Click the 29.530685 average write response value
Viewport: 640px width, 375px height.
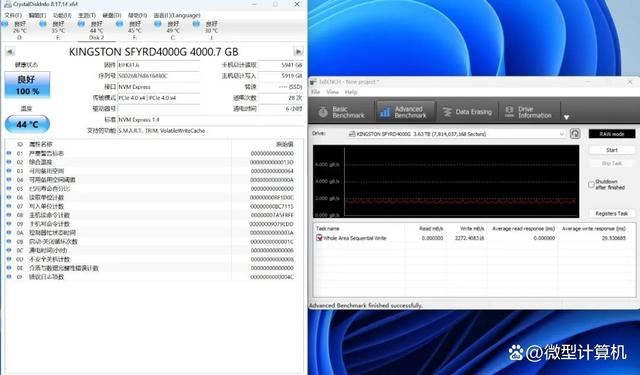613,238
